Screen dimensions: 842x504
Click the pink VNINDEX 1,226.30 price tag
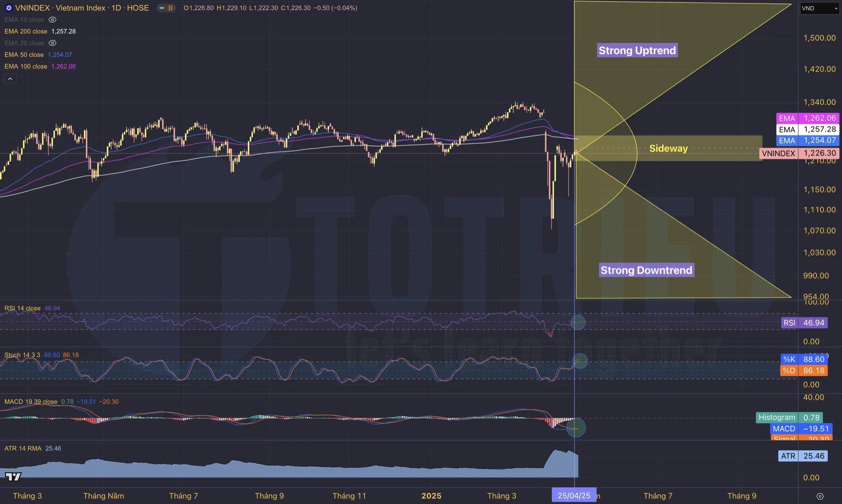click(x=798, y=153)
